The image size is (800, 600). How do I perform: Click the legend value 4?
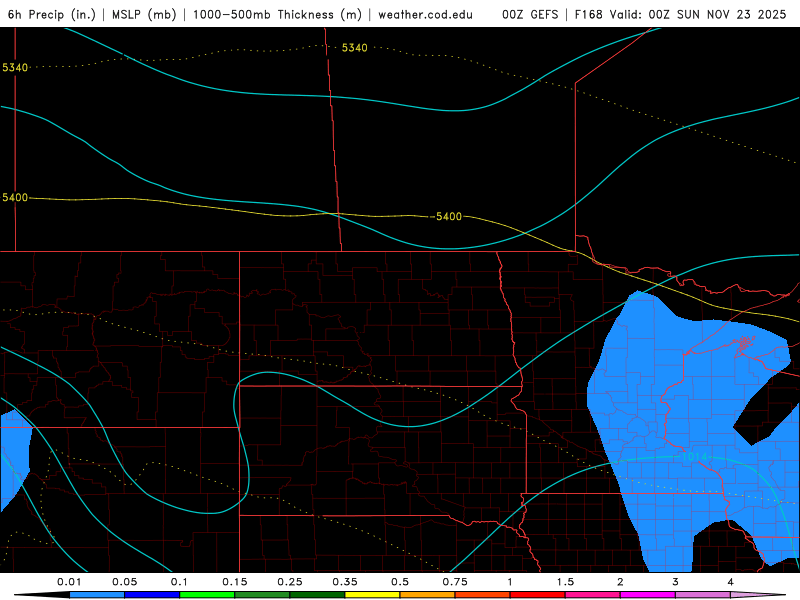point(730,582)
